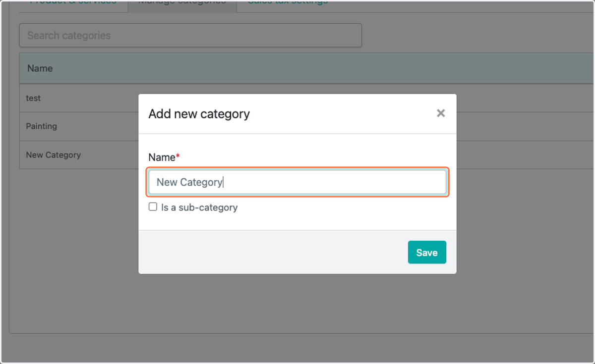Select the Painting category row

tap(307, 126)
